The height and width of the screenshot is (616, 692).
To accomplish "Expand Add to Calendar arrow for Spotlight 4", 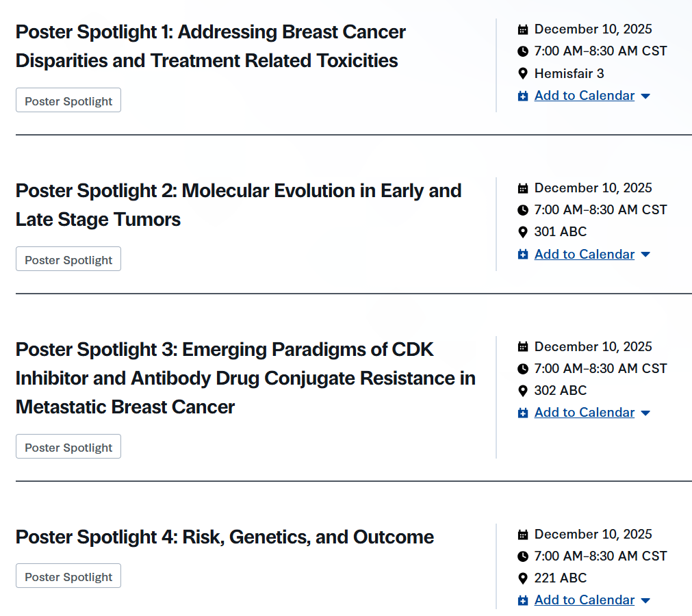I will (x=645, y=601).
